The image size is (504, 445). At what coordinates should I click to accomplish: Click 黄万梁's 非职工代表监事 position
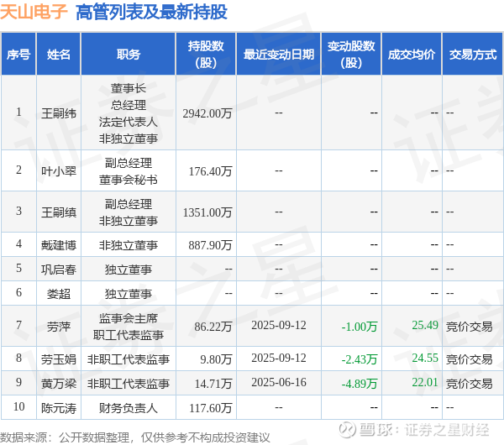129,384
